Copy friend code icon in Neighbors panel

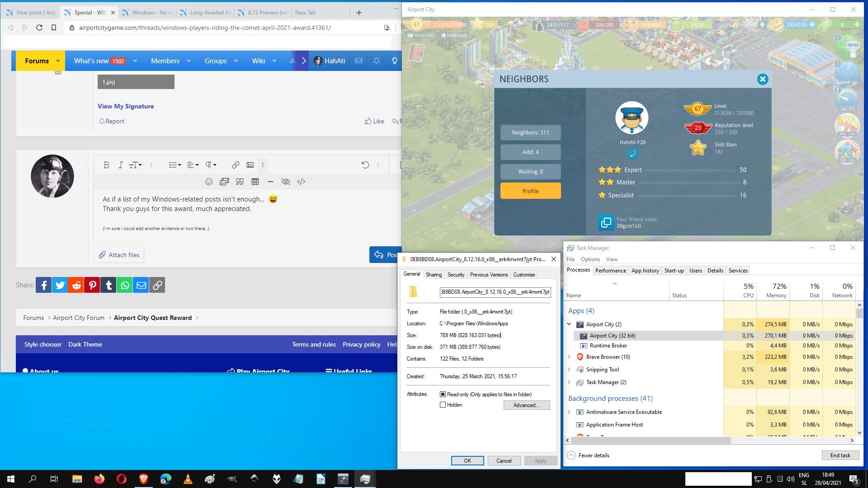pos(606,222)
